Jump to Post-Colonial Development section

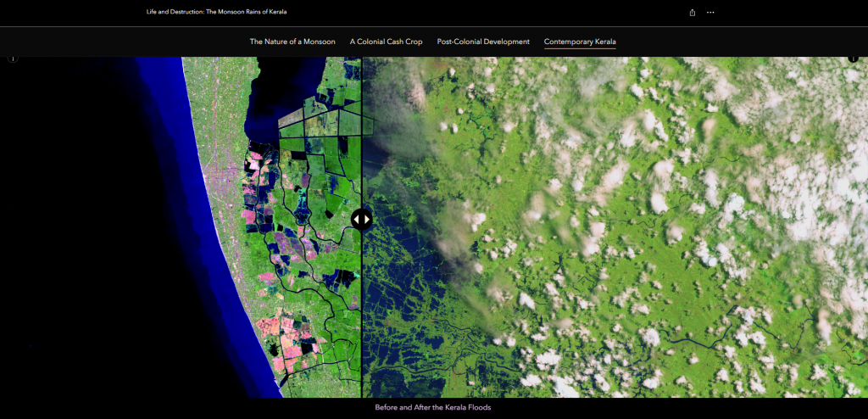click(x=483, y=42)
